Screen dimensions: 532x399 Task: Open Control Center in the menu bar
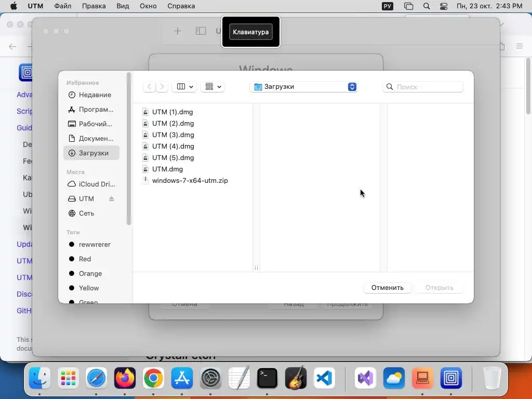[444, 6]
